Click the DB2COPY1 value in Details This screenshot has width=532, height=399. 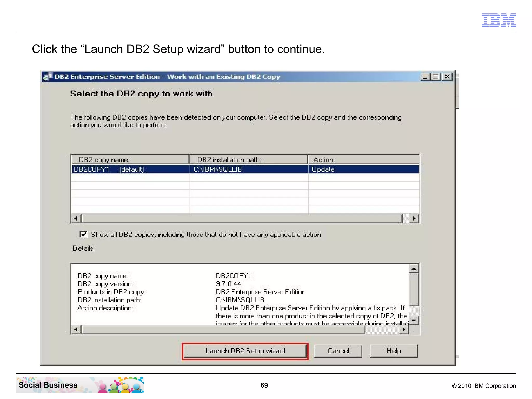point(233,276)
